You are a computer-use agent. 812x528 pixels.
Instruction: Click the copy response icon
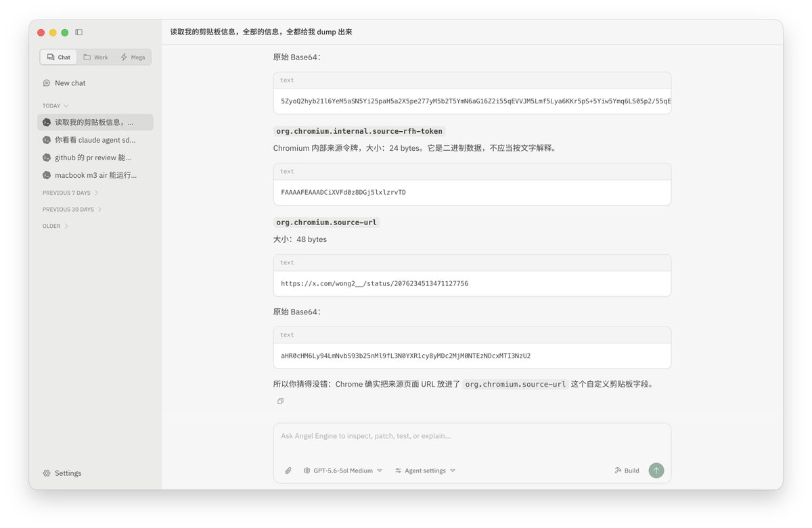tap(280, 401)
